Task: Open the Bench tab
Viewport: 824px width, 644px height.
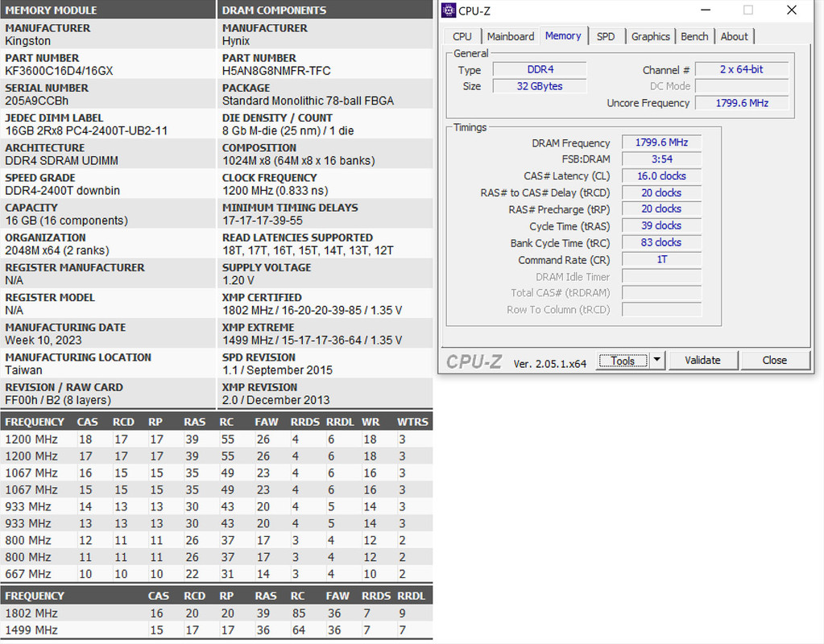Action: [694, 36]
